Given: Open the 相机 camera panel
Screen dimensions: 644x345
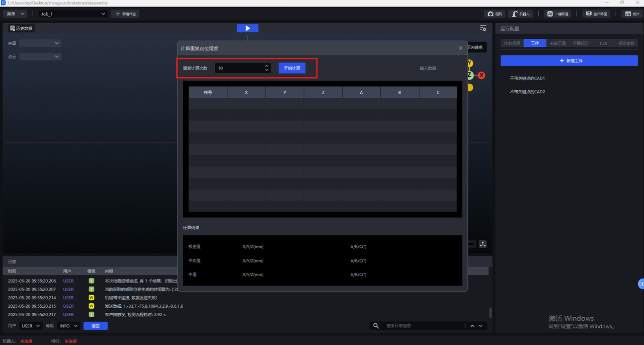Looking at the screenshot, I should click(496, 14).
